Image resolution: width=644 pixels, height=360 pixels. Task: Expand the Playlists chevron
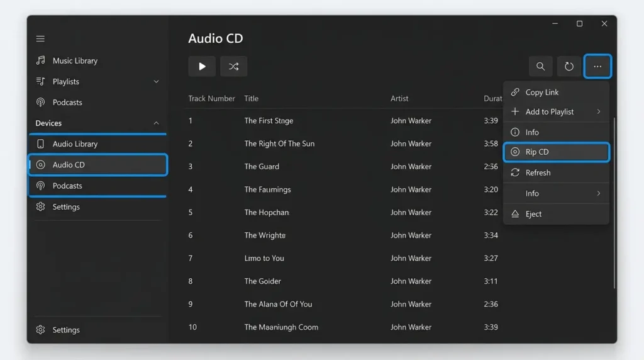[x=156, y=81]
